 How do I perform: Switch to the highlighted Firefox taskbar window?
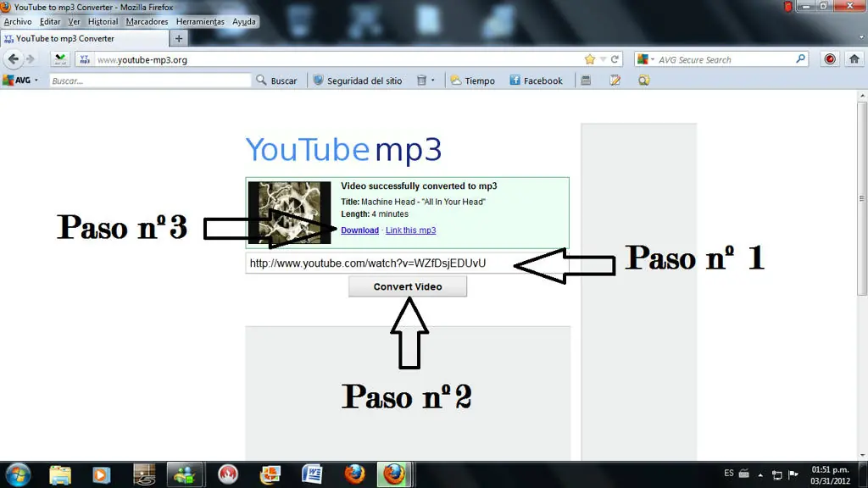click(395, 474)
